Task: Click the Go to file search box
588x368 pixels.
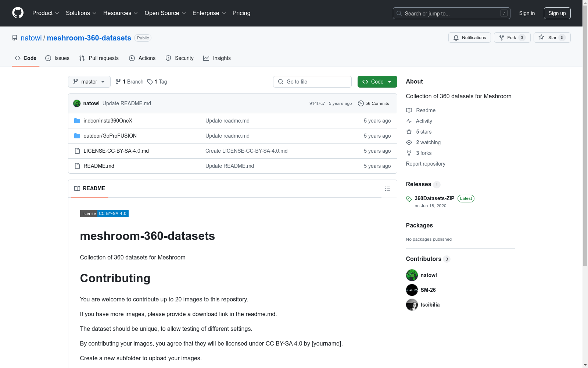Action: pyautogui.click(x=312, y=82)
